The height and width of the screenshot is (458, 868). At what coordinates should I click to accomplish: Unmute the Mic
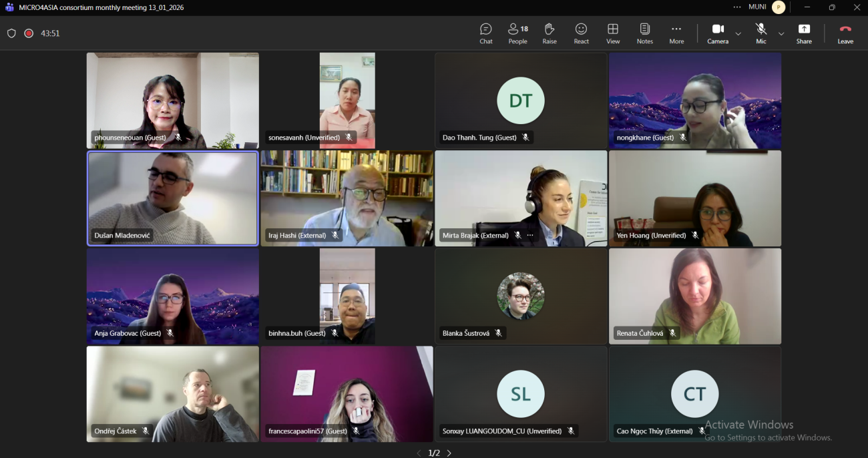[x=761, y=33]
